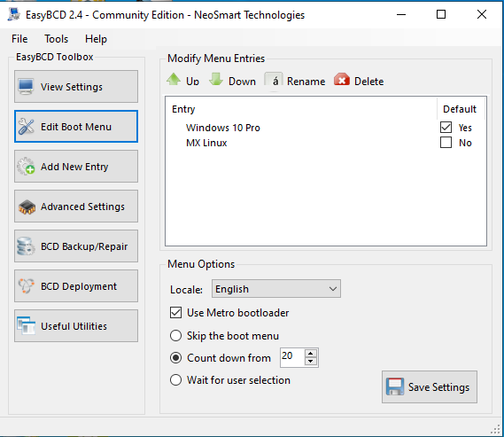Click the green Up arrow icon
The width and height of the screenshot is (504, 437).
174,80
